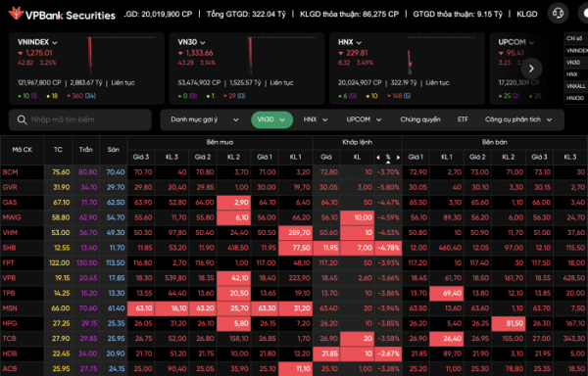Click the magnifier search icon
The width and height of the screenshot is (588, 376).
[23, 119]
